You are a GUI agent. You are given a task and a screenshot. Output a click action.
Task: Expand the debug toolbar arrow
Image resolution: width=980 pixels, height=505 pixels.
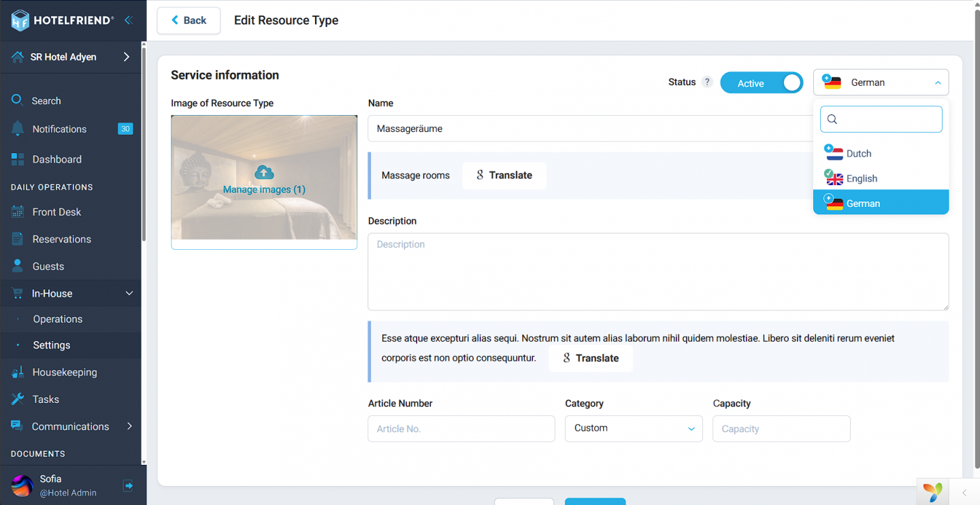pyautogui.click(x=964, y=493)
